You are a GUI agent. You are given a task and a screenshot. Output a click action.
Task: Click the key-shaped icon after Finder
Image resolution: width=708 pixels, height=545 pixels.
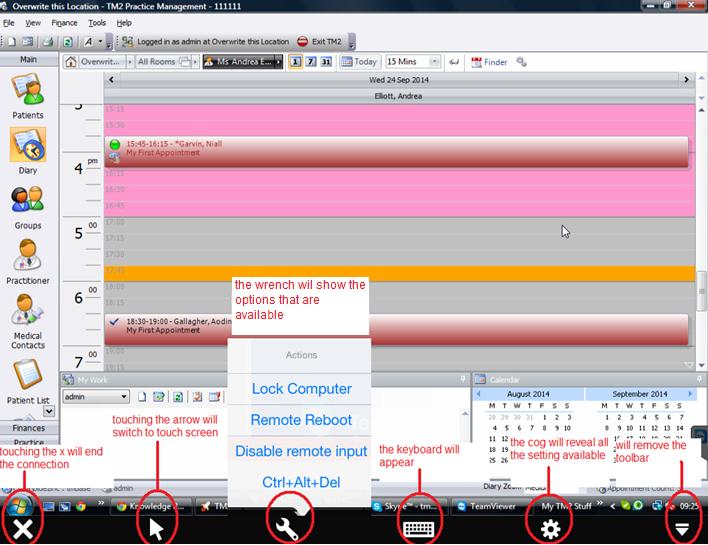click(522, 62)
